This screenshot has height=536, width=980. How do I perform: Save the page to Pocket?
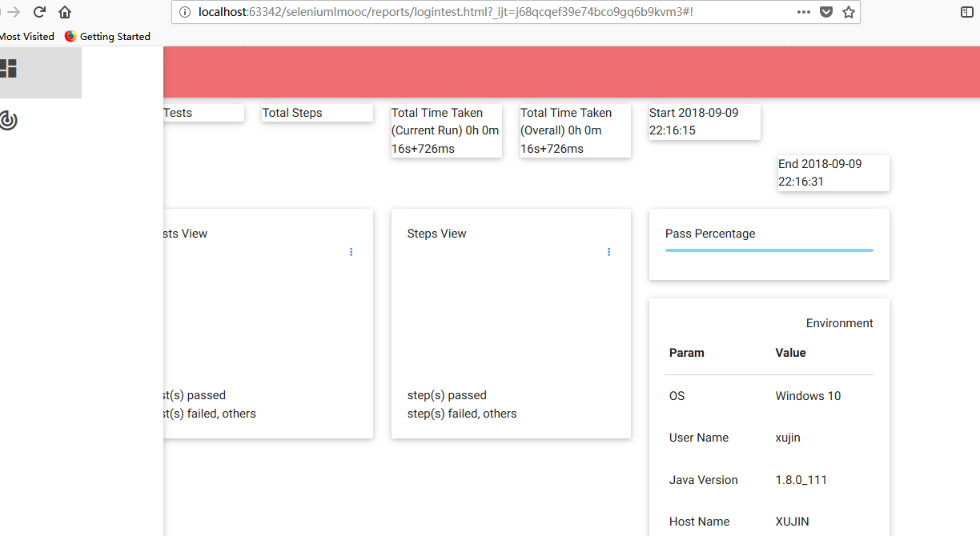pos(826,12)
